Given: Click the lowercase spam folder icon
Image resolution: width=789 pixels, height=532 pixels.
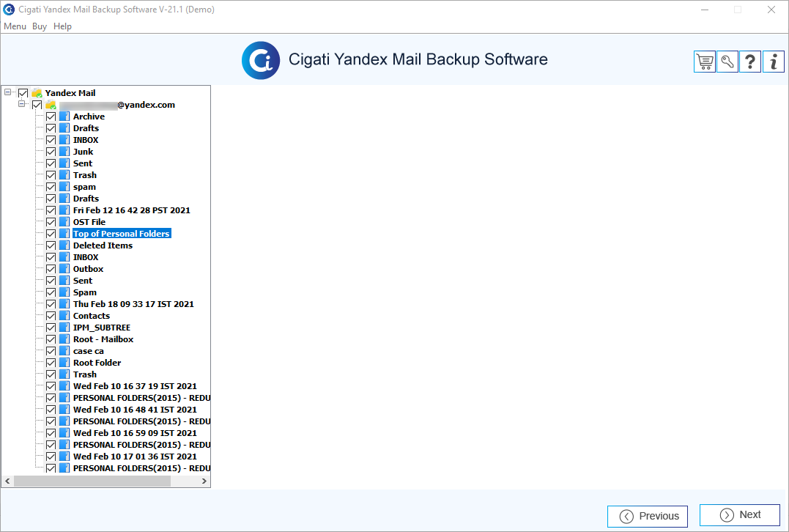Looking at the screenshot, I should coord(64,187).
